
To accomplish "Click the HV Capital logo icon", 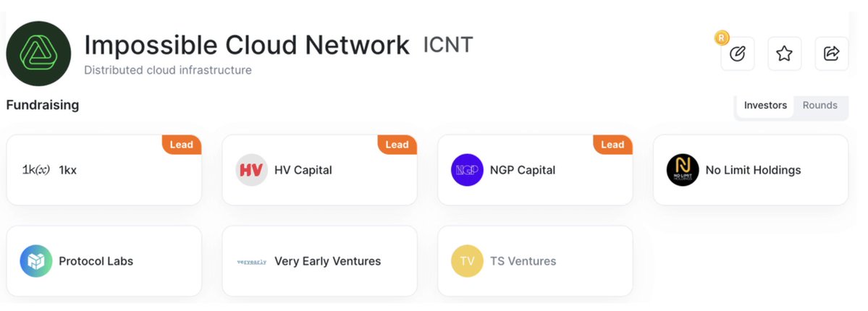I will [251, 170].
